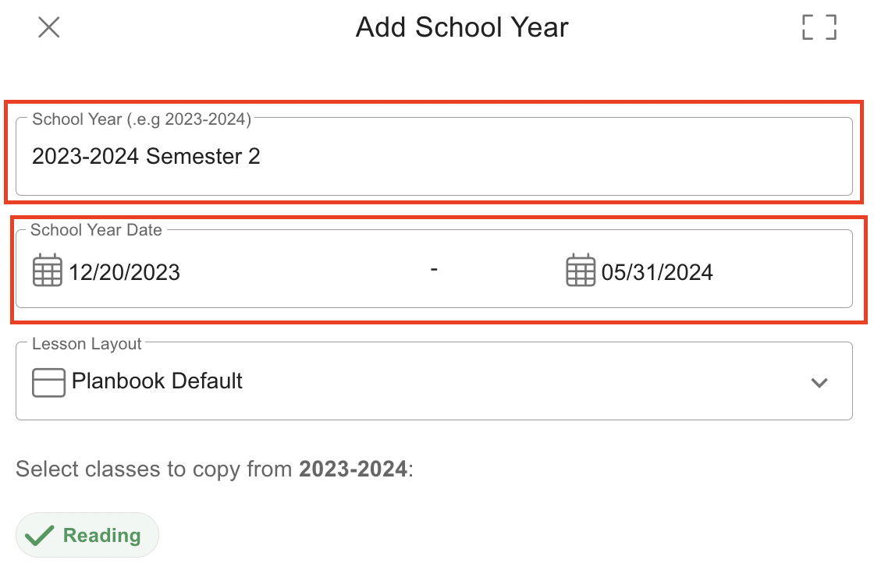Click the dash between the two dates
Screen dimensions: 874x588
434,270
